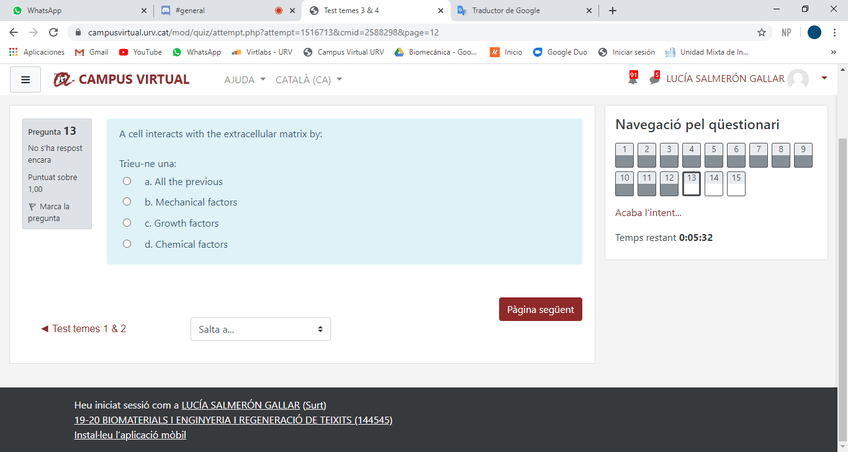Open Virtlabs - URV bookmark

point(262,52)
